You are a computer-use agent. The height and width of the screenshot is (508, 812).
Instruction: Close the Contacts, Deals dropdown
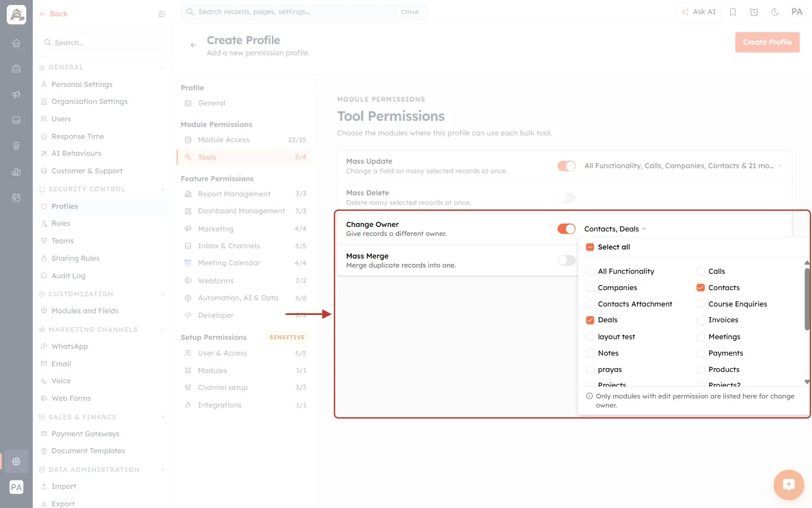pos(615,229)
